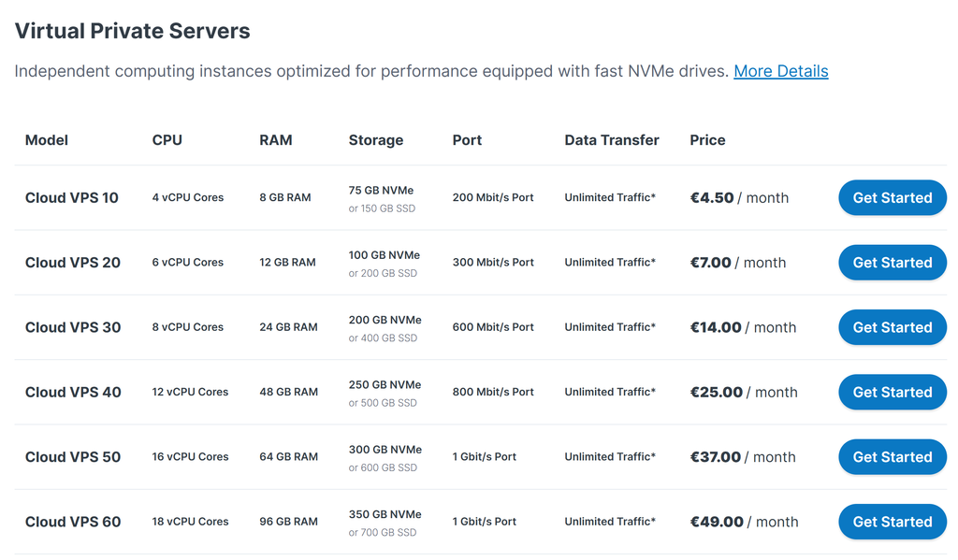Click the Price column header
The image size is (958, 560).
[707, 140]
